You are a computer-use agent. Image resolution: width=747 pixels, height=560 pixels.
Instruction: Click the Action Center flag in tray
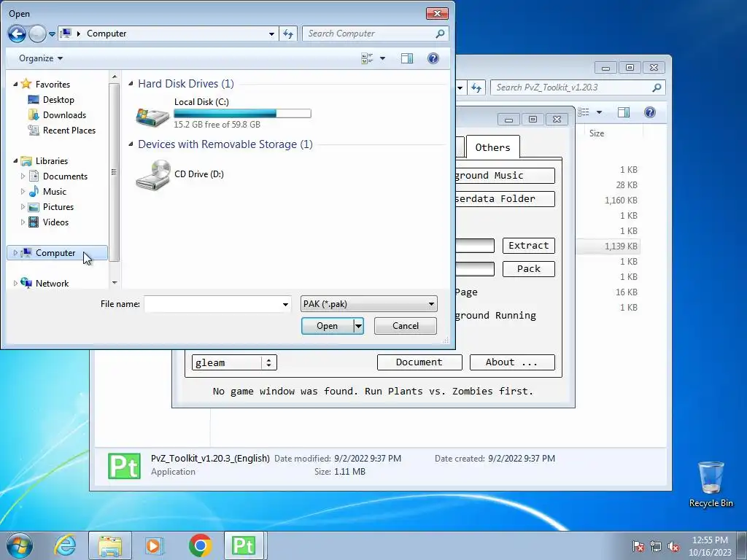(x=638, y=546)
